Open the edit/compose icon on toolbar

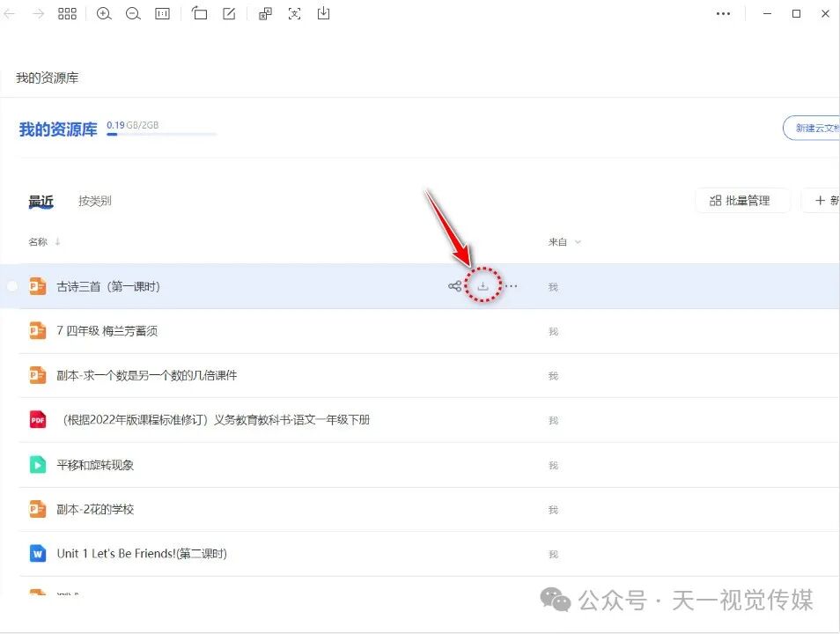[229, 14]
